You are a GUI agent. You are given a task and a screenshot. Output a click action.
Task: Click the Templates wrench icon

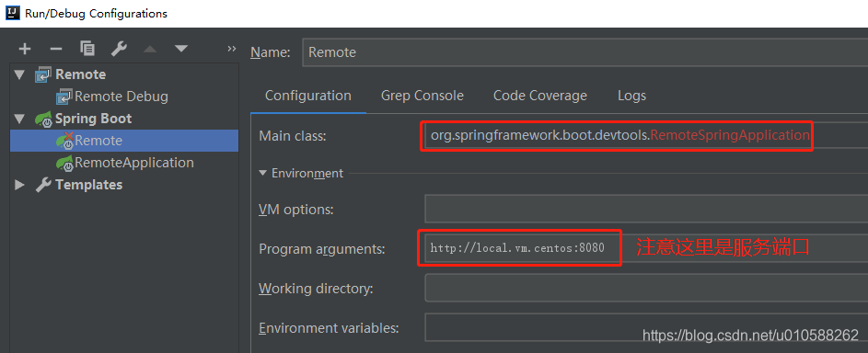pyautogui.click(x=43, y=185)
